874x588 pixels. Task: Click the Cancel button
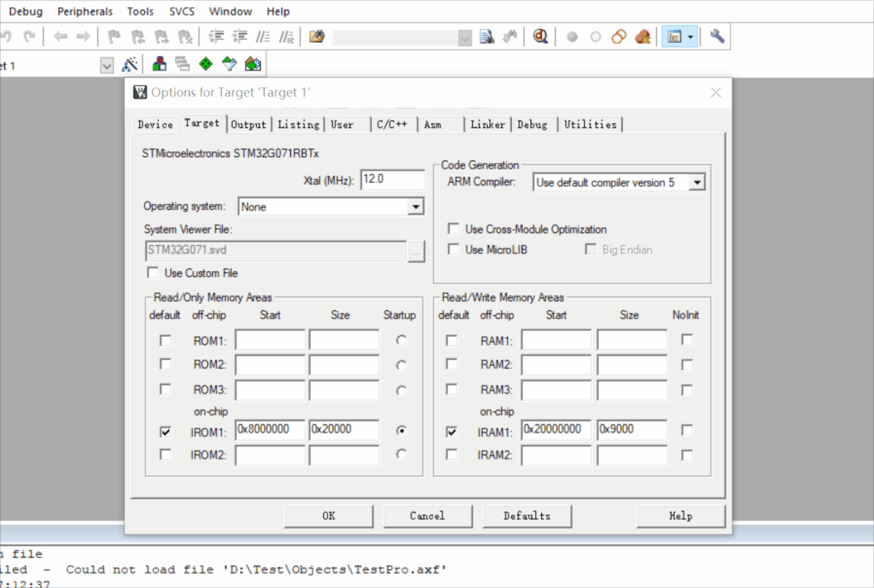click(428, 516)
